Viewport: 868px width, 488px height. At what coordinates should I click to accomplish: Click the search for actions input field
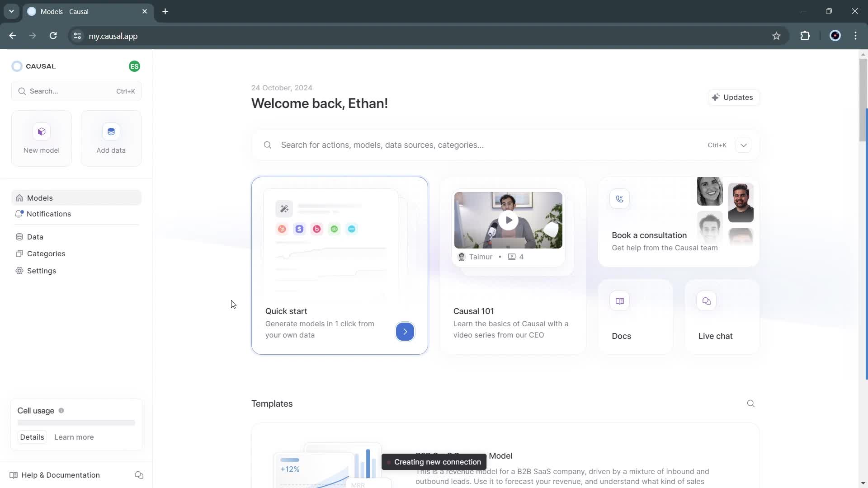click(x=452, y=145)
